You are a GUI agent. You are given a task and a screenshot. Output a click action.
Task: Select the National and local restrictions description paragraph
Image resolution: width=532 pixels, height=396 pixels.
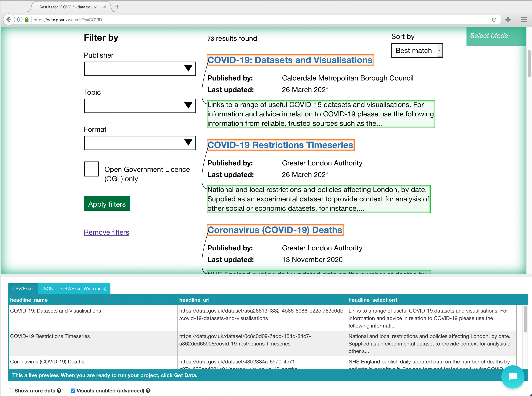(x=319, y=199)
